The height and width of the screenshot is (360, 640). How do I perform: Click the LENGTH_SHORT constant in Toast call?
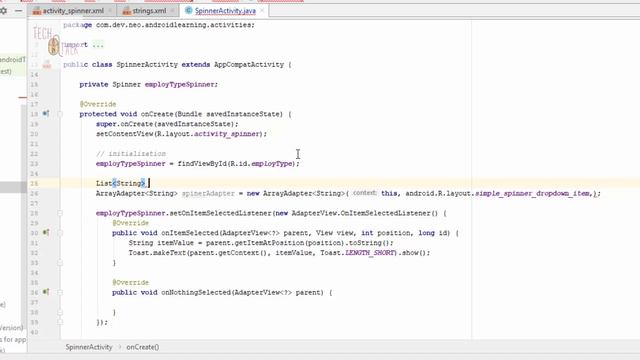[370, 253]
